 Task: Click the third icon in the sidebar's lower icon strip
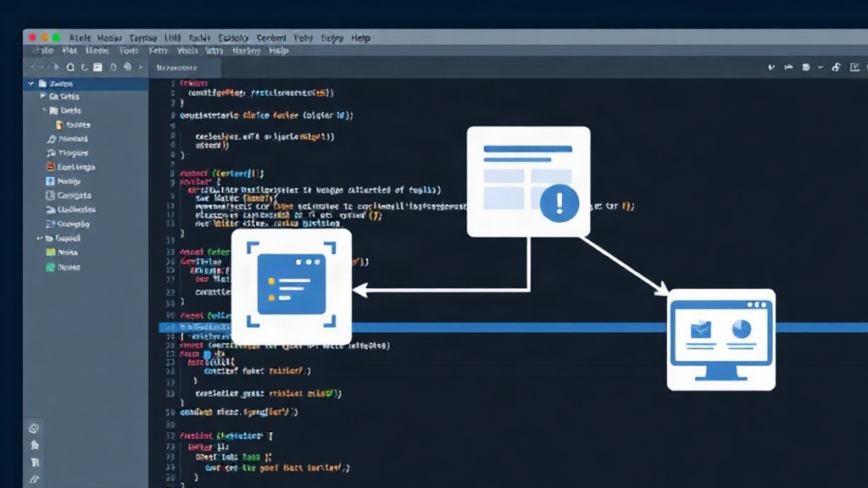(x=34, y=463)
